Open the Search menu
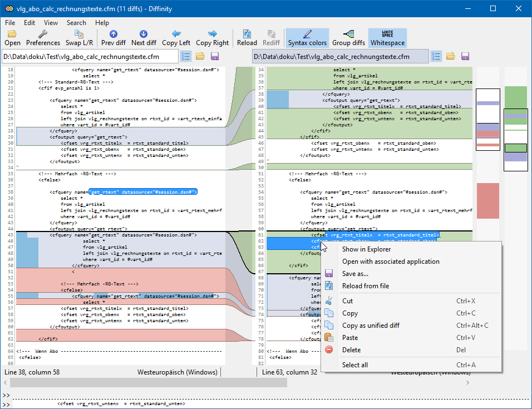Screen dimensions: 532x409 [76, 23]
